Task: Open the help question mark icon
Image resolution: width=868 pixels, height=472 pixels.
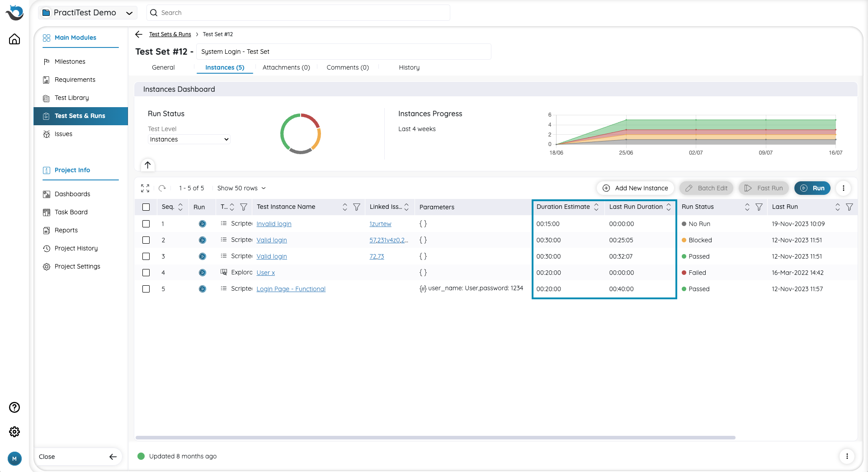Action: click(14, 407)
